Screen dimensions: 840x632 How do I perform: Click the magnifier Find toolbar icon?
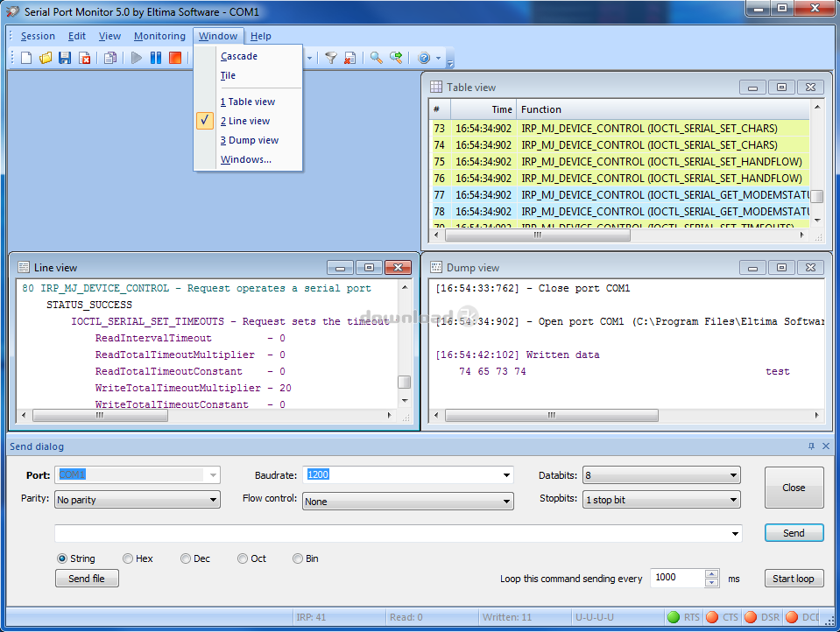(x=376, y=58)
